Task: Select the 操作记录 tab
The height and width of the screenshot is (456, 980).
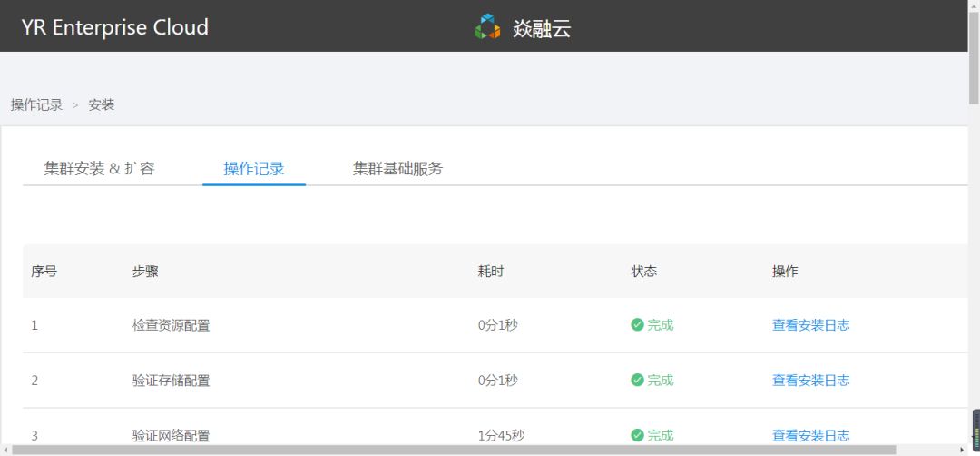Action: coord(254,168)
